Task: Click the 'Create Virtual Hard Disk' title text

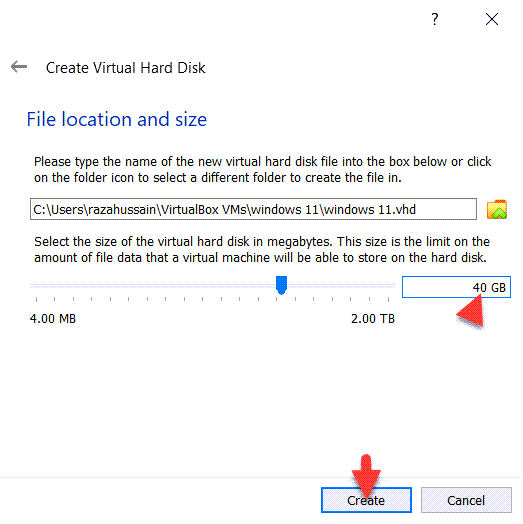Action: (125, 68)
